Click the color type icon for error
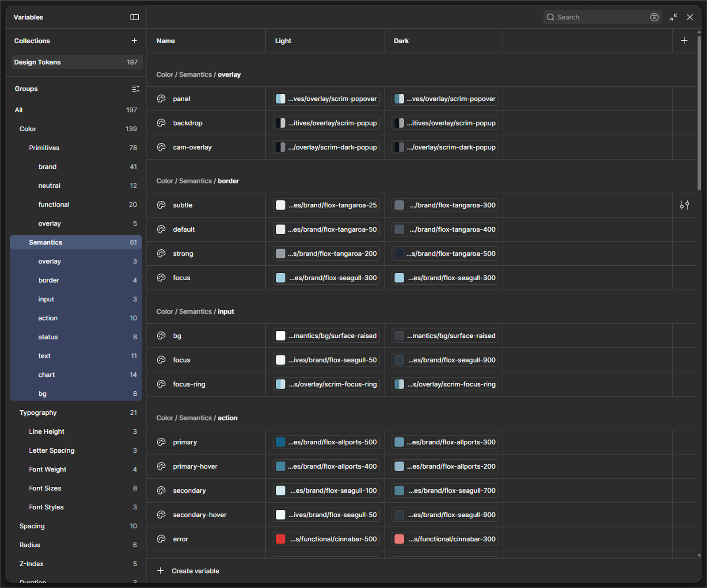This screenshot has width=707, height=588. pyautogui.click(x=161, y=539)
